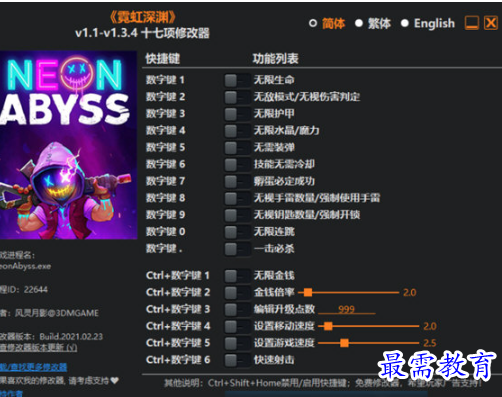The height and width of the screenshot is (397, 502).
Task: Enable 无视手雷数量/强制使用手雷 toggle
Action: coord(237,198)
